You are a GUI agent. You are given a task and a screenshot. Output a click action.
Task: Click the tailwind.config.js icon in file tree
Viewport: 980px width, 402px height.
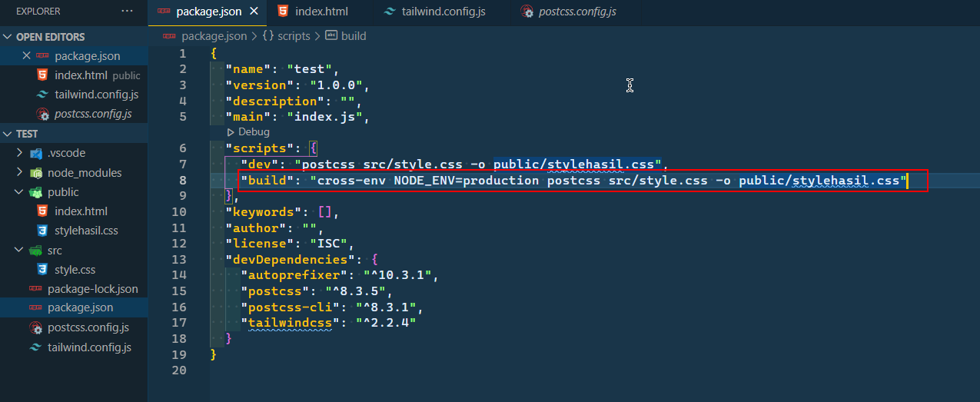pos(35,347)
